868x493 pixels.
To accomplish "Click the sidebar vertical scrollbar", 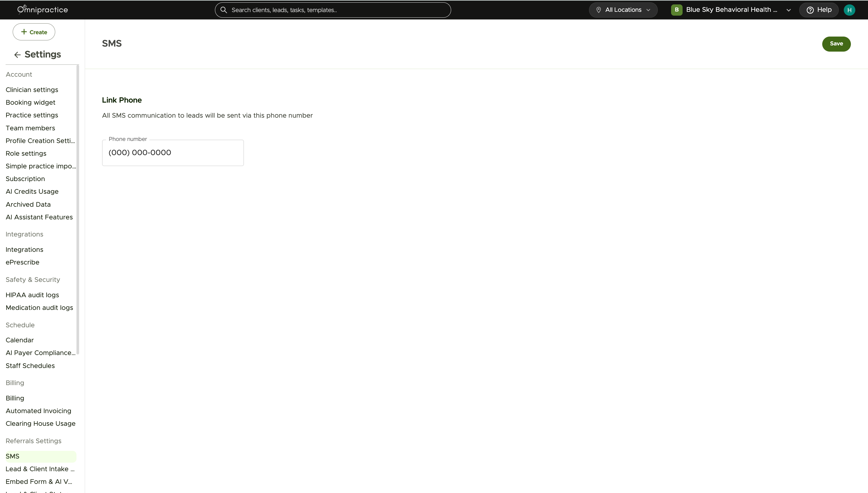I will click(78, 210).
